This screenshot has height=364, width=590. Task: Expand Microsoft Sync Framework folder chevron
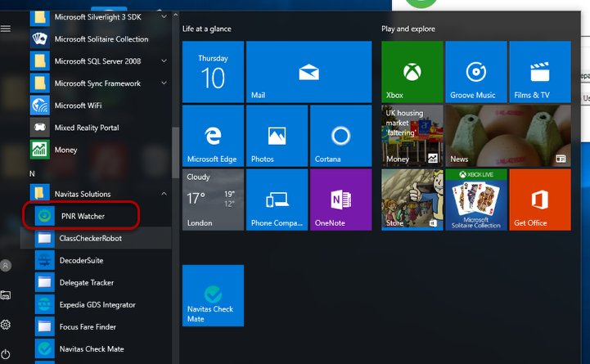click(x=164, y=83)
